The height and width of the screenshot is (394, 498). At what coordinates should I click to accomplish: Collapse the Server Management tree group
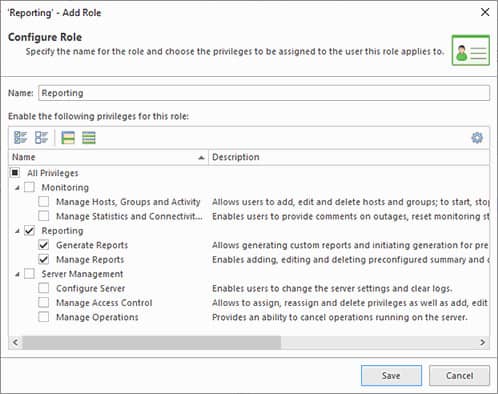pyautogui.click(x=17, y=274)
